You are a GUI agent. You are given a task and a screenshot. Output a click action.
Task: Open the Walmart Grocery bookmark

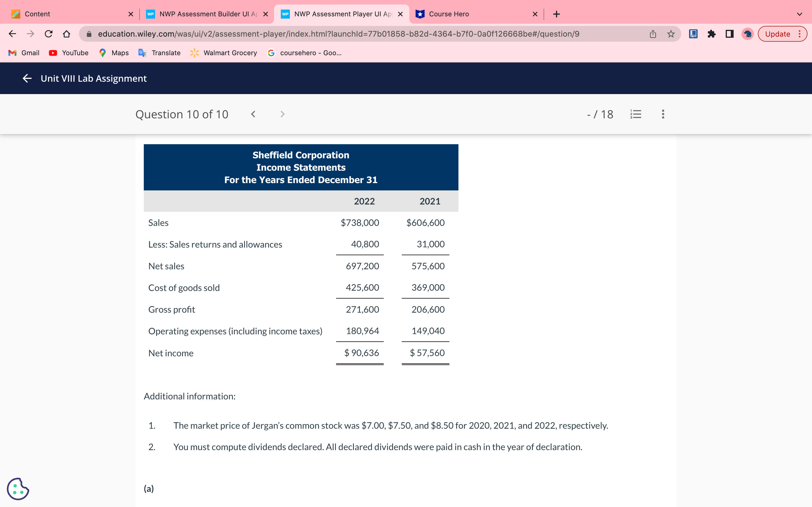click(224, 53)
